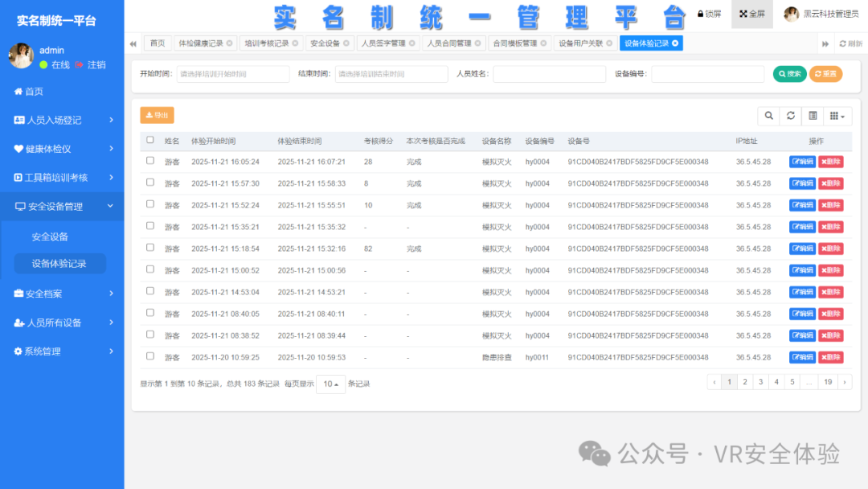Close the 培训考核记录 tab
This screenshot has height=489, width=868.
coord(295,43)
